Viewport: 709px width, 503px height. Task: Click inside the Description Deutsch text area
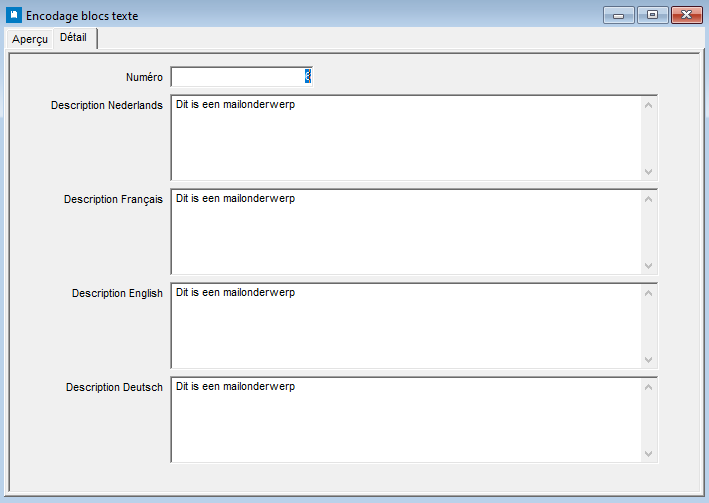click(406, 420)
